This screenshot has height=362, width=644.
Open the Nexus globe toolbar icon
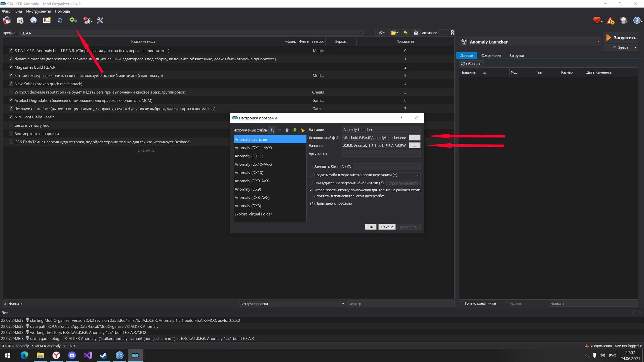33,20
